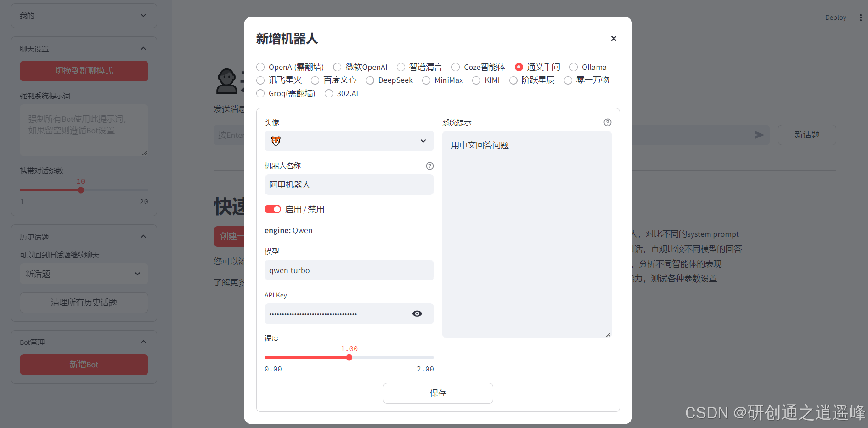Viewport: 868px width, 428px height.
Task: Toggle the 启用 / 禁用 switch
Action: (273, 210)
